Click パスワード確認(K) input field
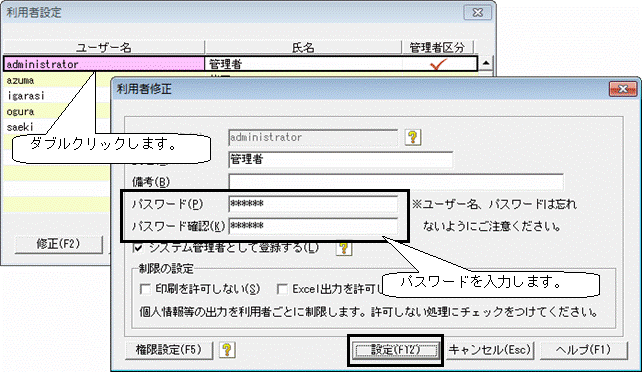Viewport: 642px width, 372px height. click(x=313, y=226)
